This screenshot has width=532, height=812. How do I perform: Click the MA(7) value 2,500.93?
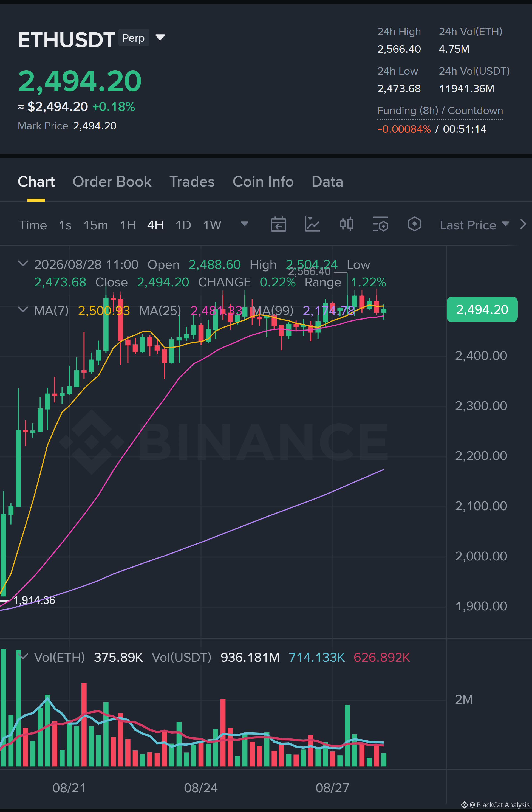click(x=104, y=310)
